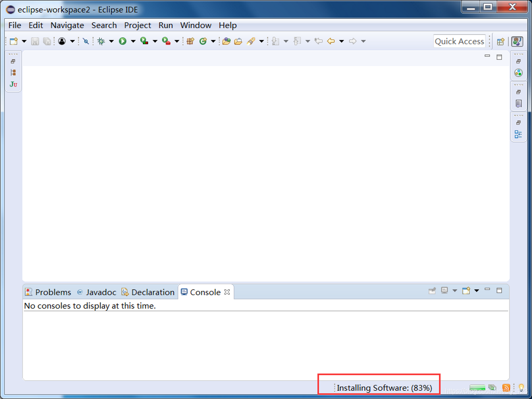
Task: Click in the Quick Access field
Action: tap(459, 41)
